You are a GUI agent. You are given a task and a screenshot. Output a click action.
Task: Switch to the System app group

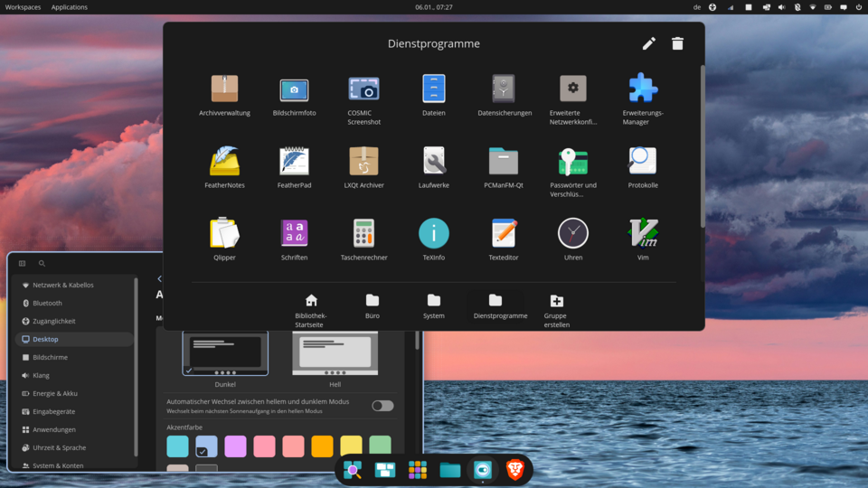(x=434, y=305)
